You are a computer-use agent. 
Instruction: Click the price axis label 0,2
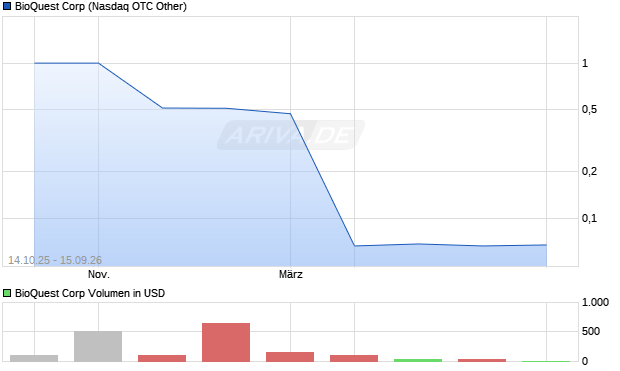point(589,171)
